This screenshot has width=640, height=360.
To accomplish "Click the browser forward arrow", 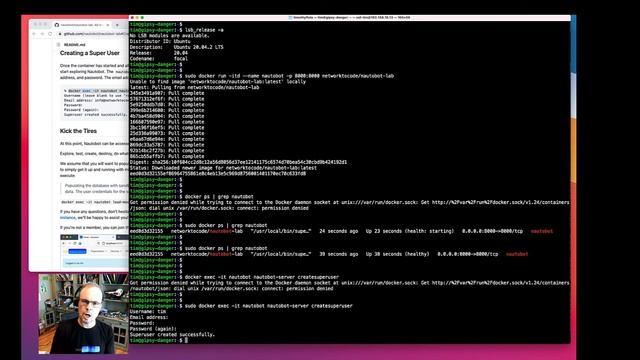I will [42, 34].
